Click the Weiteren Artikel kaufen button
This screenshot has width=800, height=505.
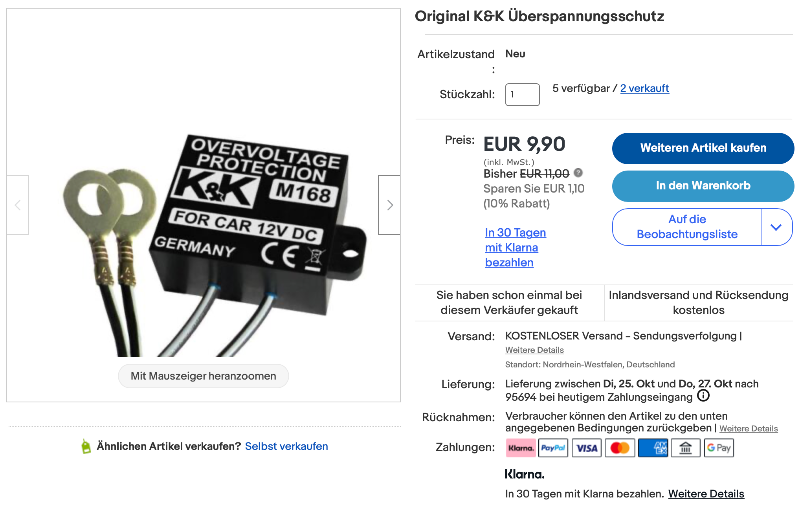703,148
